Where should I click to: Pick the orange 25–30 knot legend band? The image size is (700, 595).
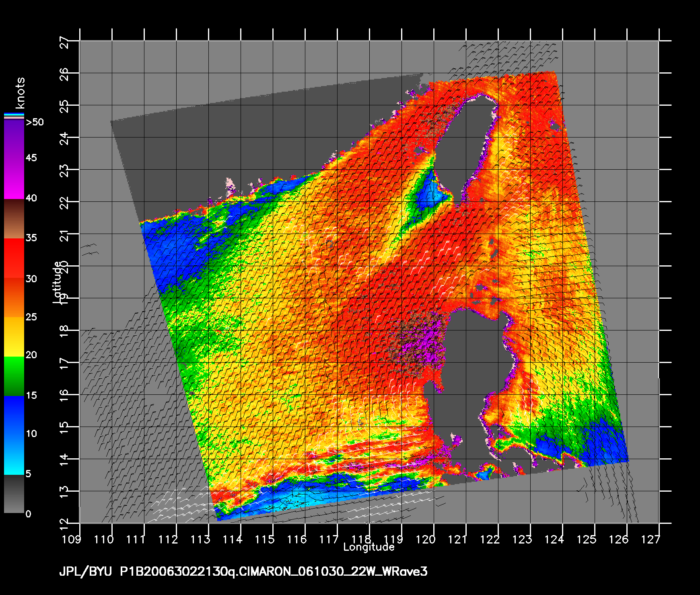pyautogui.click(x=14, y=297)
